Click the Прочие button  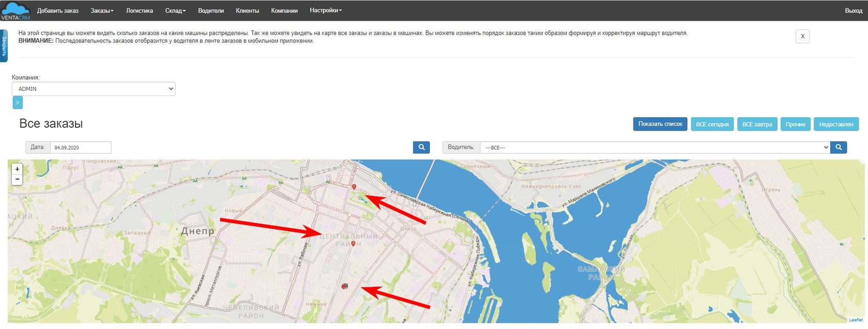coord(796,124)
